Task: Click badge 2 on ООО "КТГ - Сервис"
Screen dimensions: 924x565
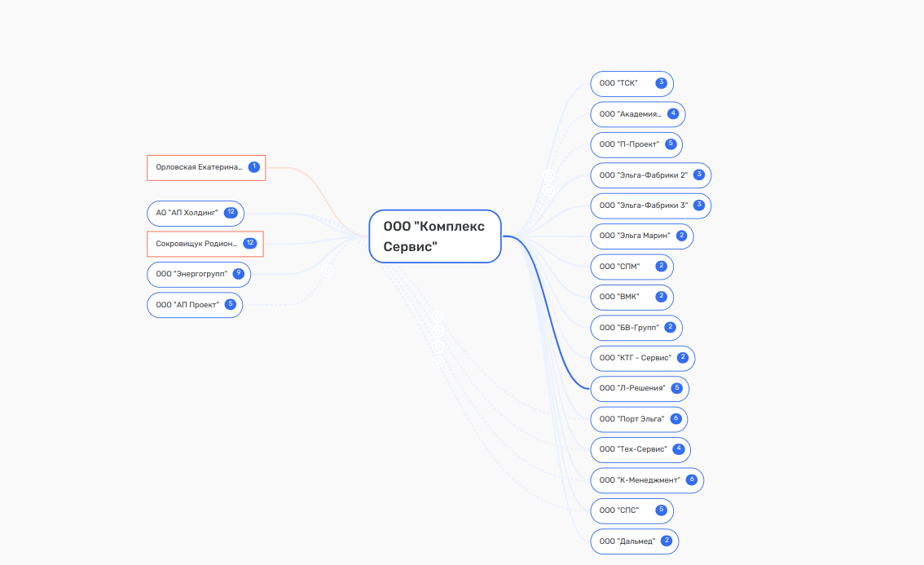Action: tap(683, 358)
